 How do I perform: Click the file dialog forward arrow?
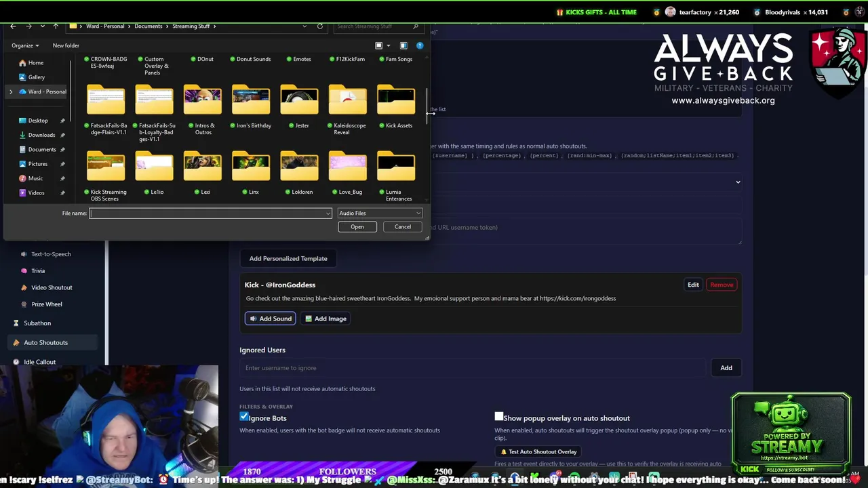[x=28, y=26]
